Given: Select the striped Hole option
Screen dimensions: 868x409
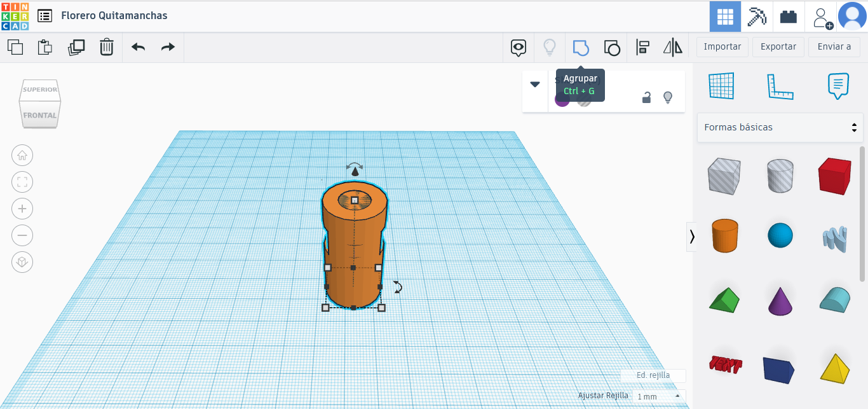Looking at the screenshot, I should (585, 99).
